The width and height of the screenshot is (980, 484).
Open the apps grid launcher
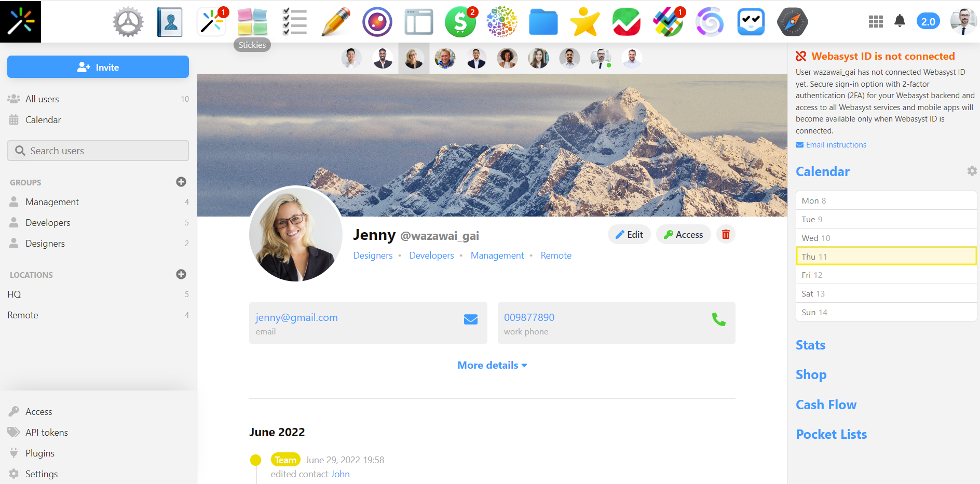tap(875, 21)
